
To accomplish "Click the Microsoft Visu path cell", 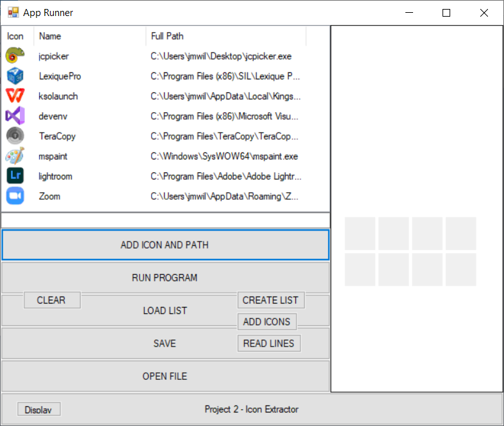I will [224, 116].
